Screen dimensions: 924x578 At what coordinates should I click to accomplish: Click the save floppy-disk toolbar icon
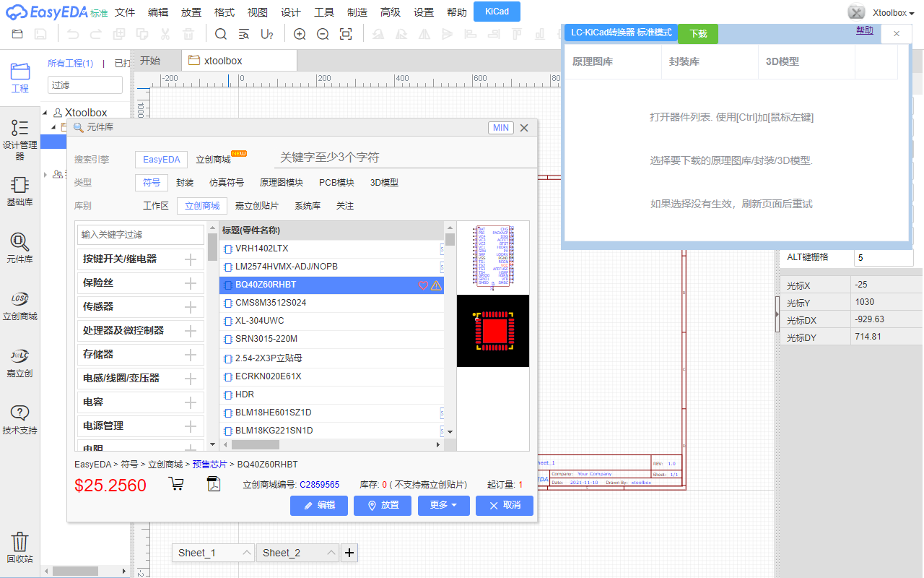click(x=41, y=34)
